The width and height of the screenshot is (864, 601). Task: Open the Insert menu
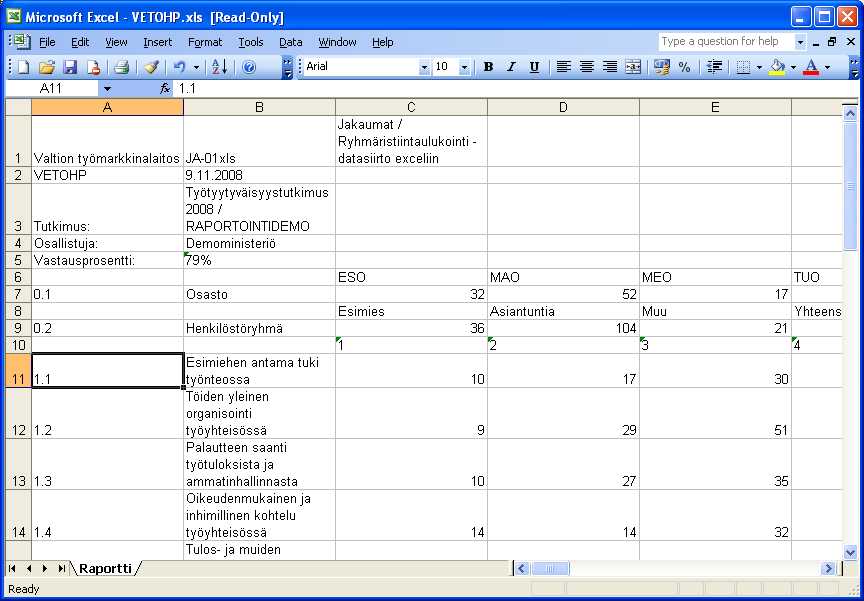tap(157, 42)
